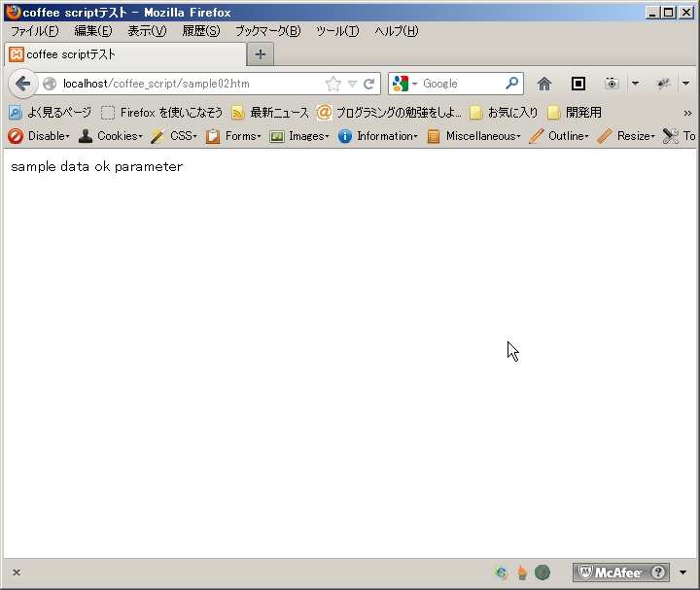The height and width of the screenshot is (590, 700).
Task: Go to the home page icon
Action: [x=543, y=84]
